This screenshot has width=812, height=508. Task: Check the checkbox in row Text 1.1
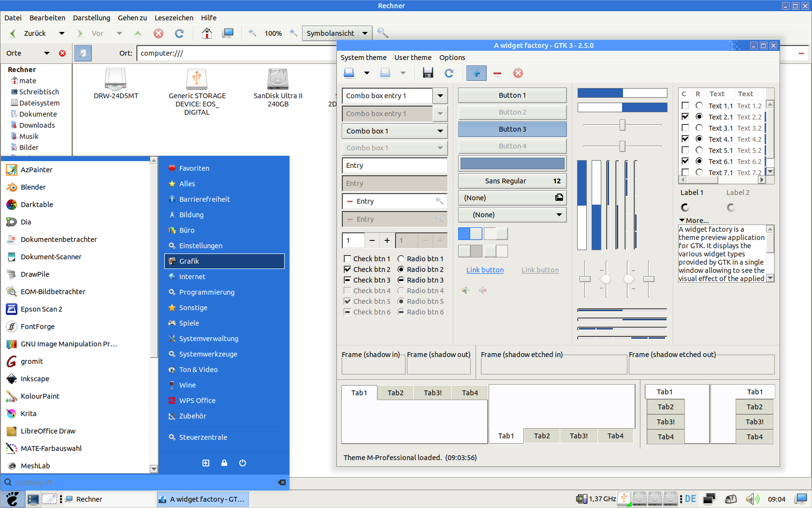click(685, 105)
